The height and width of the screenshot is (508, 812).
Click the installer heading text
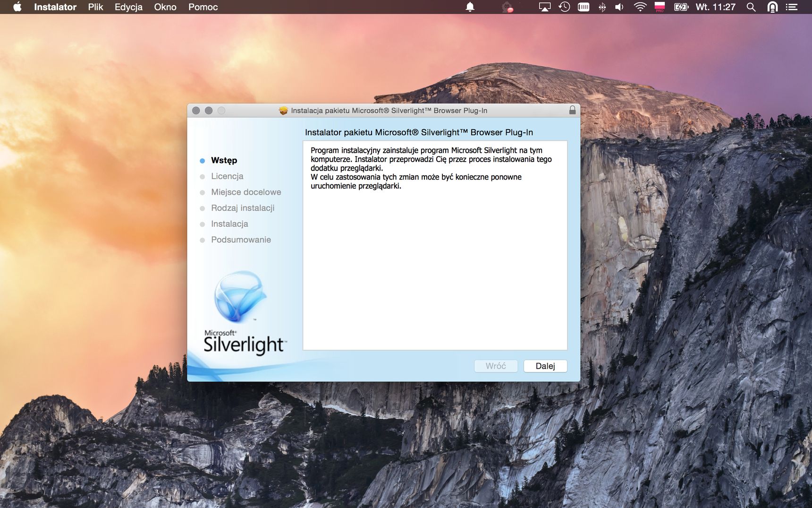click(419, 132)
